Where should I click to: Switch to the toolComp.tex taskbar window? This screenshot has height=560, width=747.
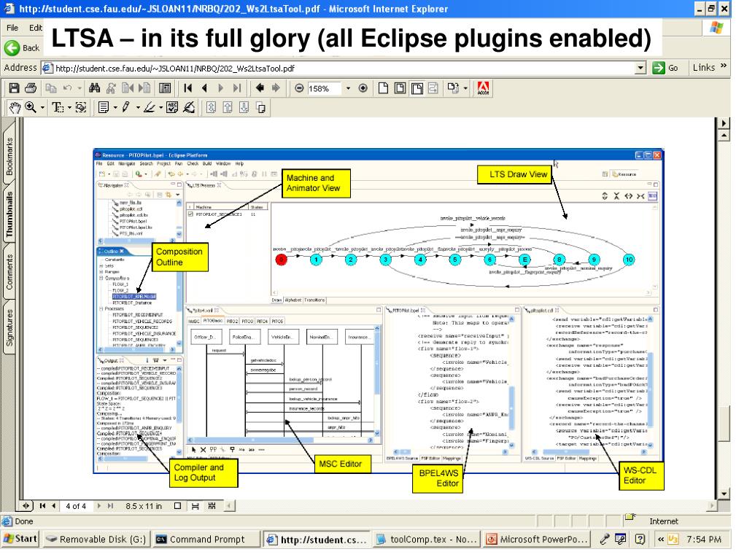click(x=427, y=539)
